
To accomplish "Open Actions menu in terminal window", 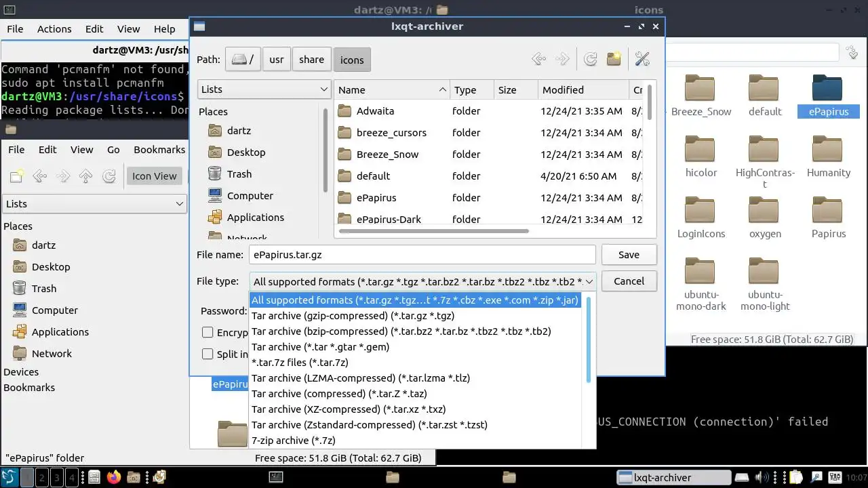I will [x=54, y=29].
